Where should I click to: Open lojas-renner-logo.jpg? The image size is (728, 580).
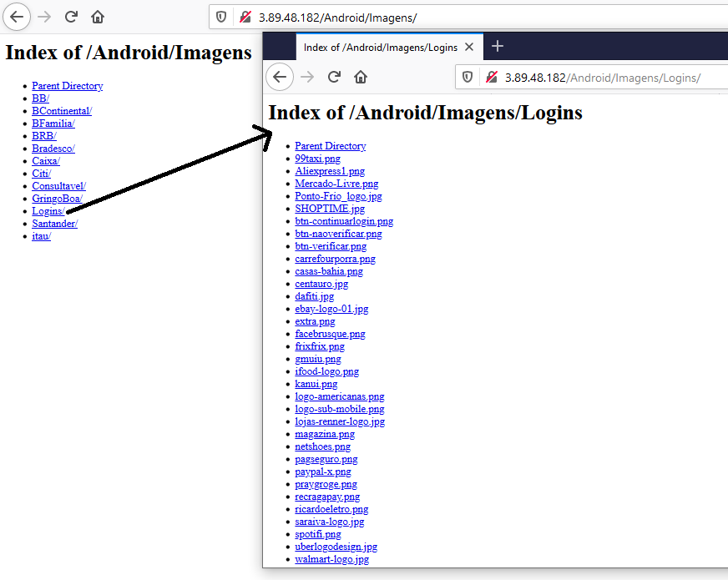340,421
